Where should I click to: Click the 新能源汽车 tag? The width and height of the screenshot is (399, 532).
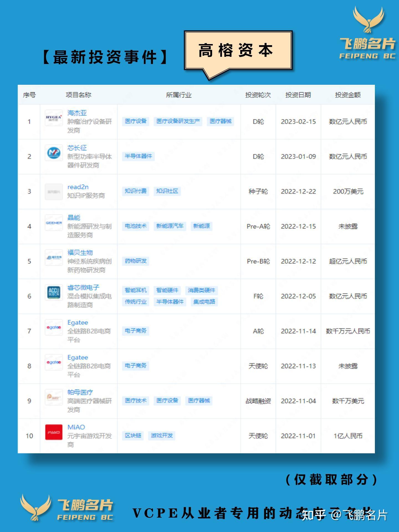click(170, 226)
